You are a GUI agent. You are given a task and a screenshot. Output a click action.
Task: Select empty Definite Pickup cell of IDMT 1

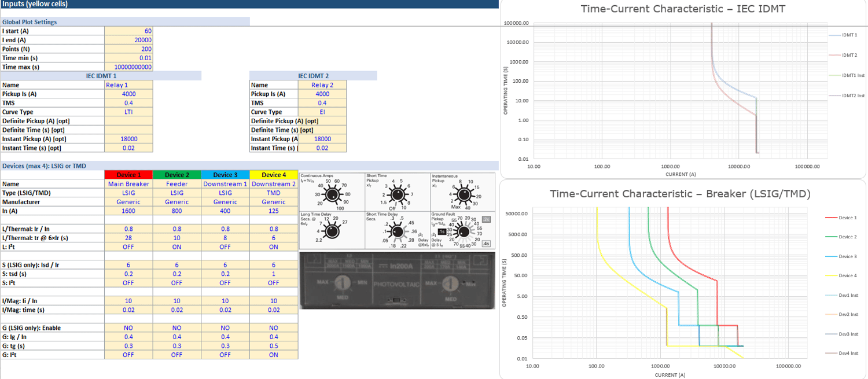(128, 121)
